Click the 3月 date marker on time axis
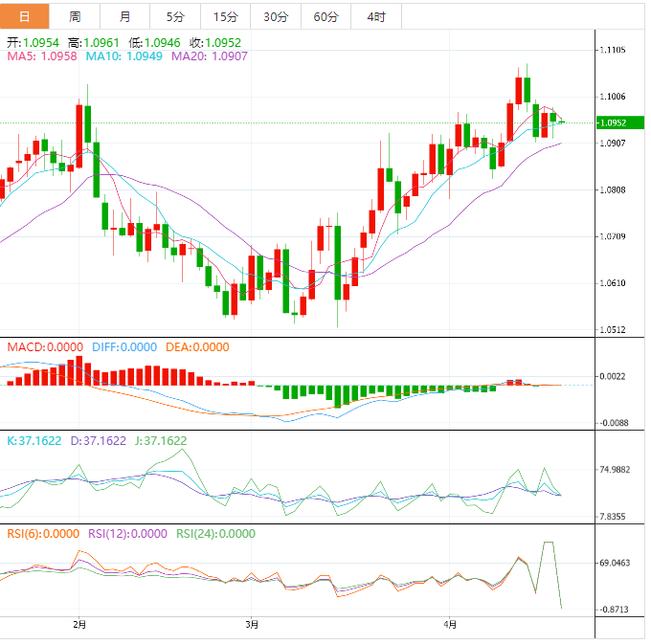651x644 pixels. pyautogui.click(x=251, y=625)
